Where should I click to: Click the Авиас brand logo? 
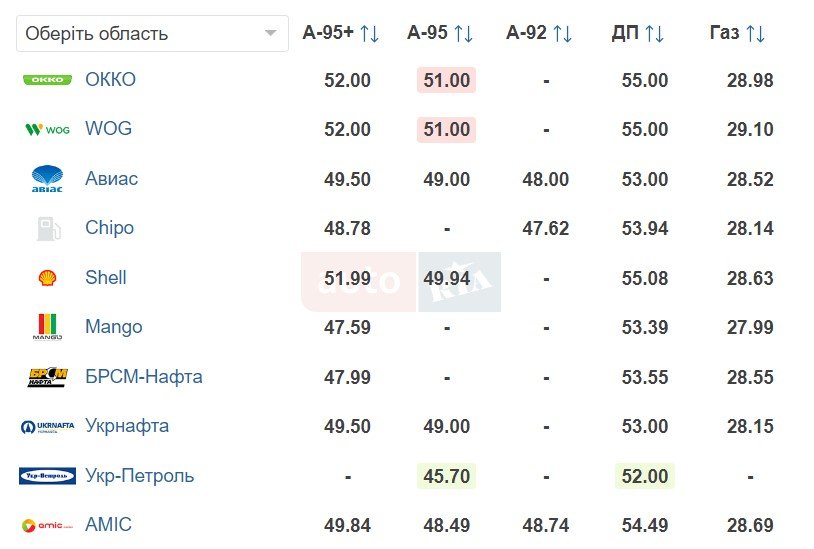[47, 179]
